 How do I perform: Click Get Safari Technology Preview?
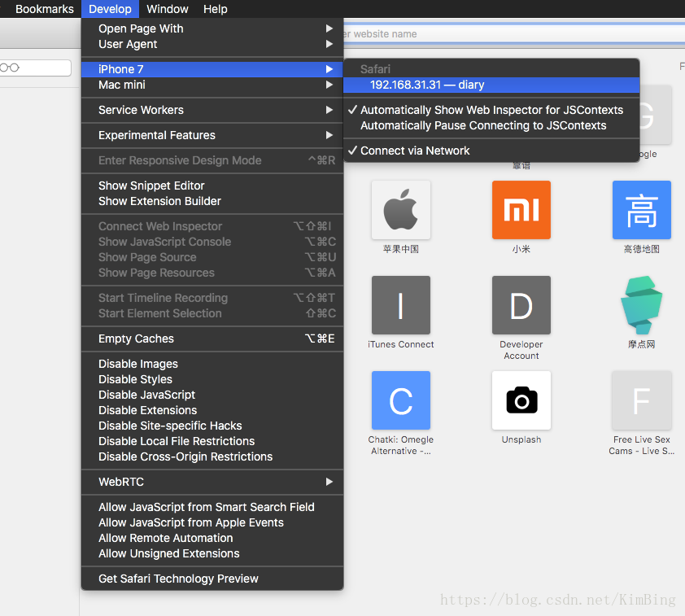212,579
